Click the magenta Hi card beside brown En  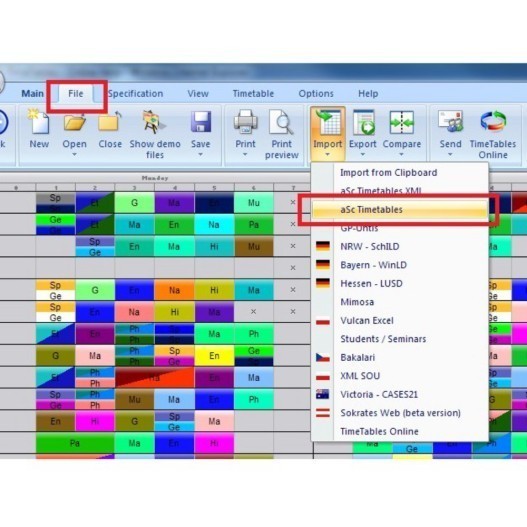coord(95,421)
